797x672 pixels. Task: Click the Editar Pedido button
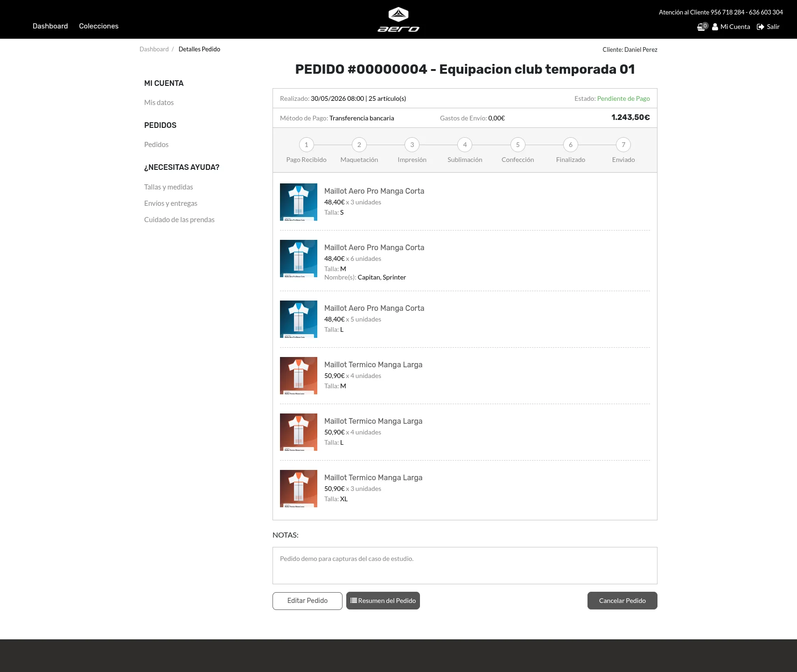point(308,601)
